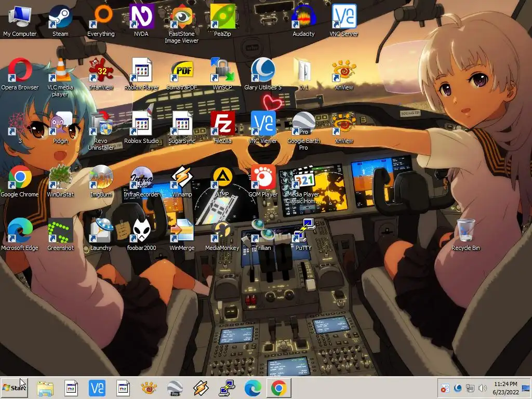Select the InfraRecorder shortcut

point(141,181)
